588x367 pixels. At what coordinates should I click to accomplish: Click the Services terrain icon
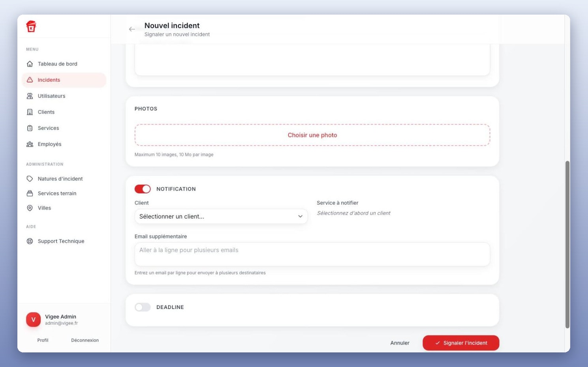pos(30,193)
